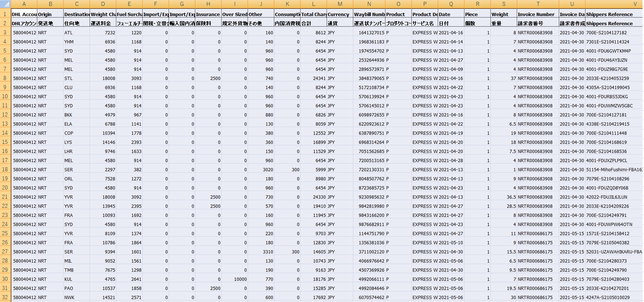The image size is (644, 302).
Task: Click date cell '2021-05-10'
Action: (451, 242)
